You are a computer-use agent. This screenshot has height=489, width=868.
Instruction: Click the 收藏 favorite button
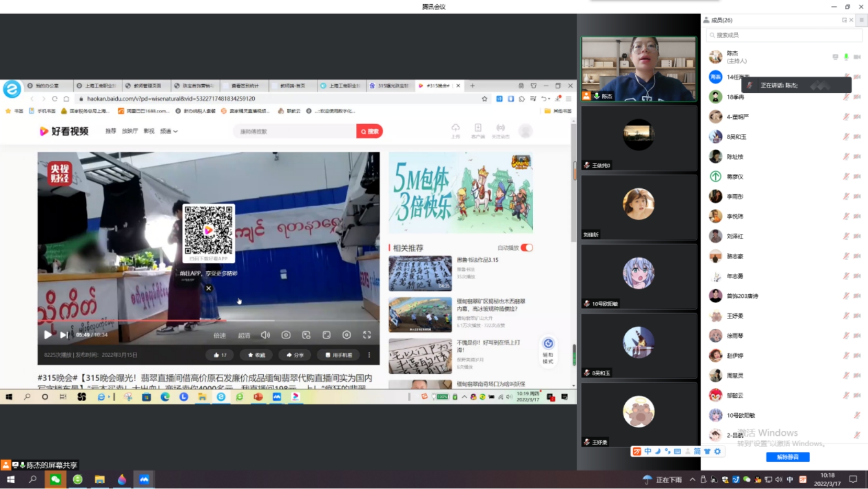point(256,355)
